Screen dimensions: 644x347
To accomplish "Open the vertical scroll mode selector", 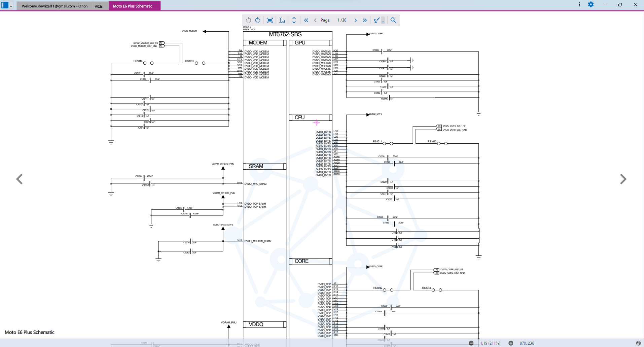I will point(294,20).
